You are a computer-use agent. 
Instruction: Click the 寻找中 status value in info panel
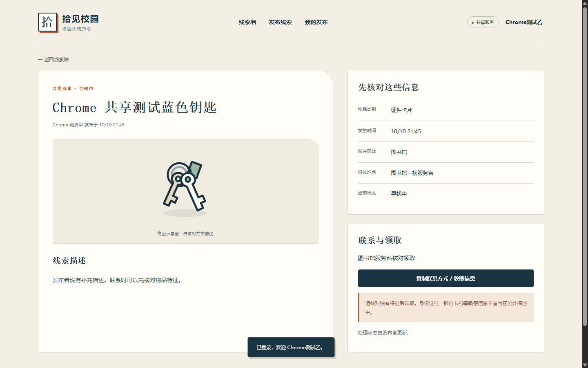pyautogui.click(x=399, y=194)
